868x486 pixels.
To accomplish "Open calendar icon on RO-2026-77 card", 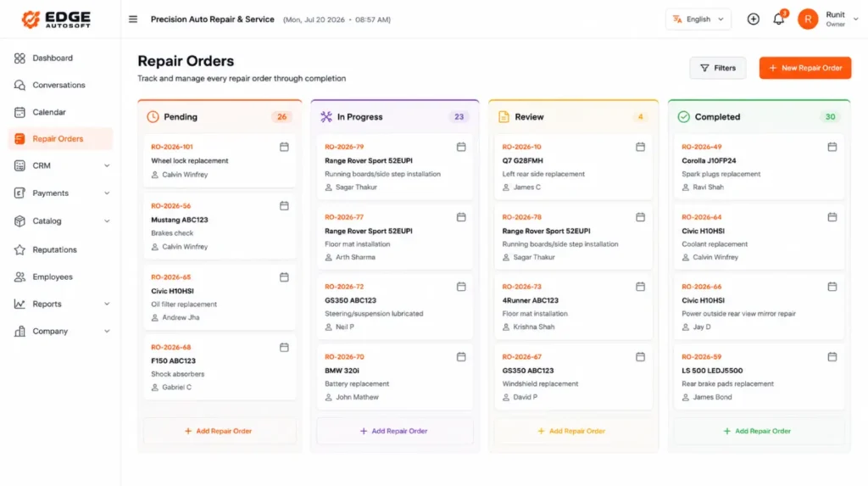I will pyautogui.click(x=461, y=217).
